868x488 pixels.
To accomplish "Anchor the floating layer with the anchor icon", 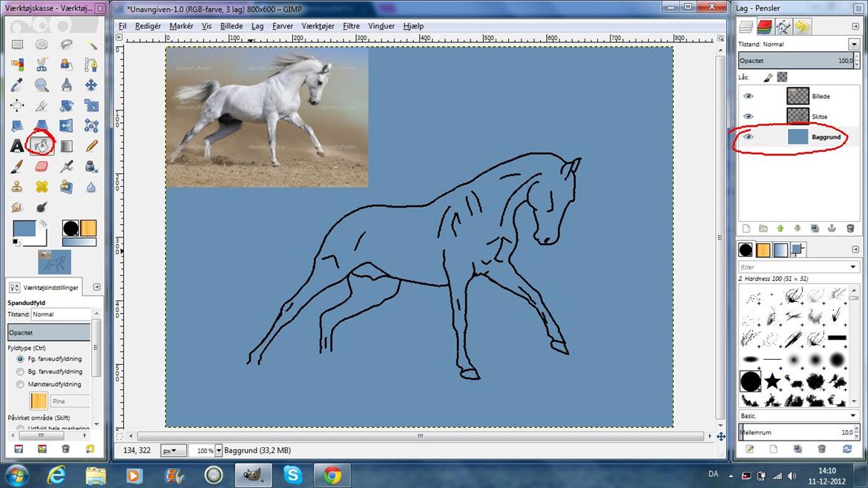I will click(831, 228).
